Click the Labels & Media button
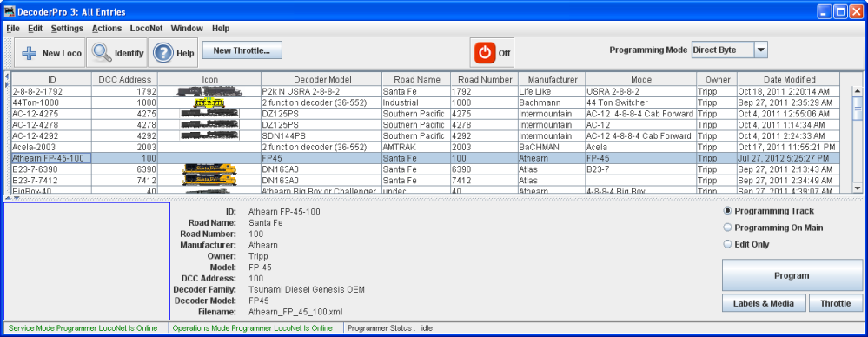 (764, 303)
